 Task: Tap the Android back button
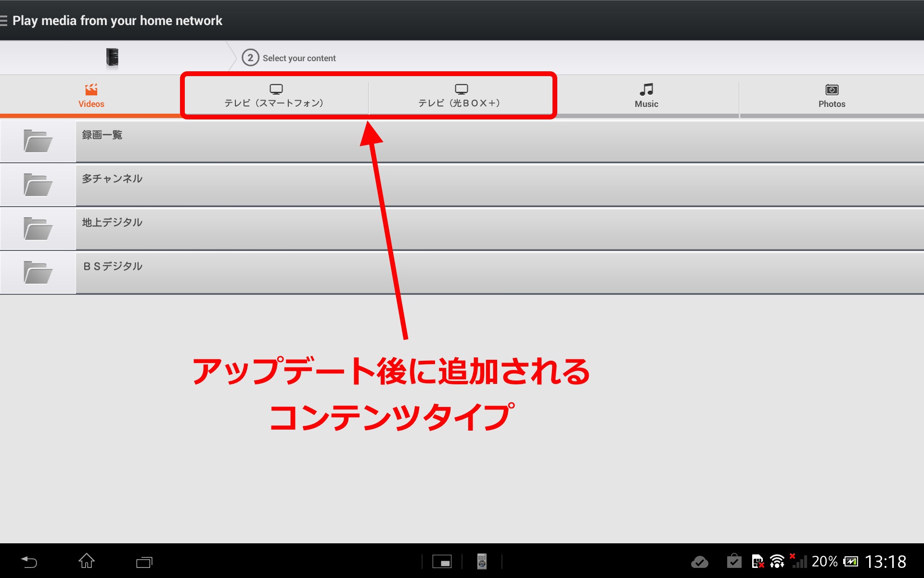29,562
